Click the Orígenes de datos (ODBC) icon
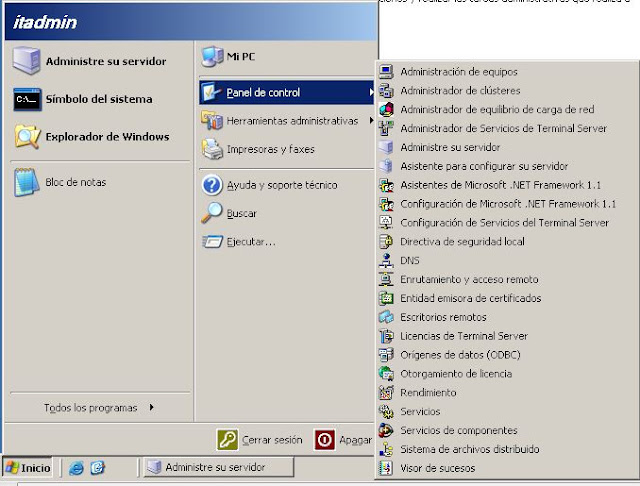The image size is (640, 486). coord(386,355)
